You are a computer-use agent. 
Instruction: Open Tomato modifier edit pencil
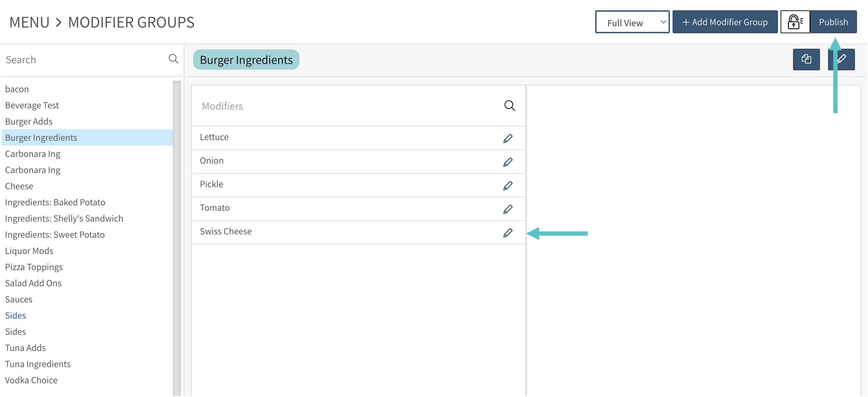point(507,209)
